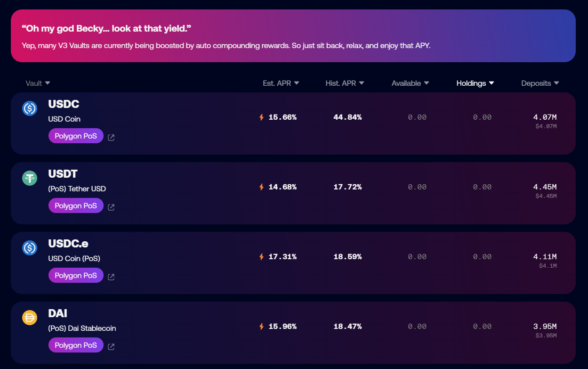Sort by Available column header
Viewport: 588px width, 369px height.
click(x=410, y=83)
